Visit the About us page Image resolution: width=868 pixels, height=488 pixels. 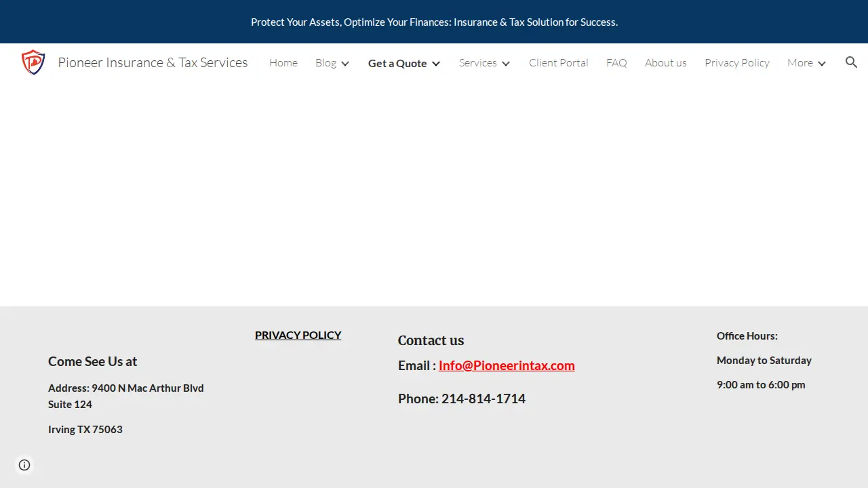tap(666, 62)
